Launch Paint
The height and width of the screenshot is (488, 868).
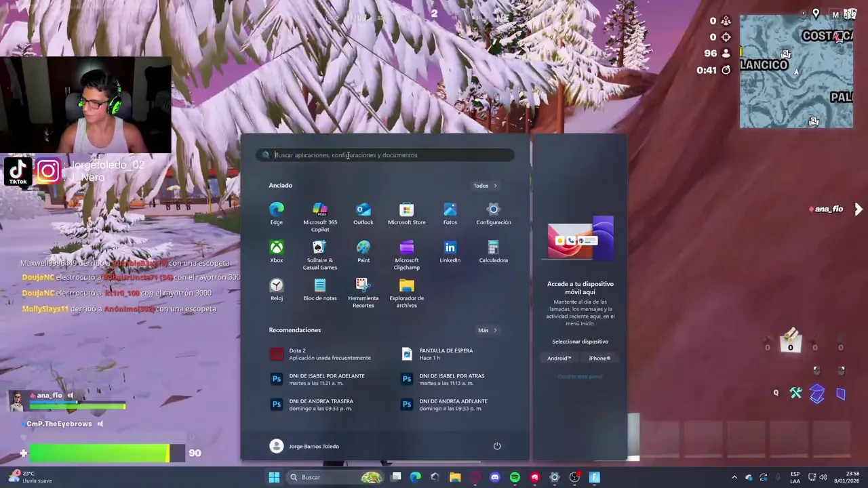coord(363,252)
